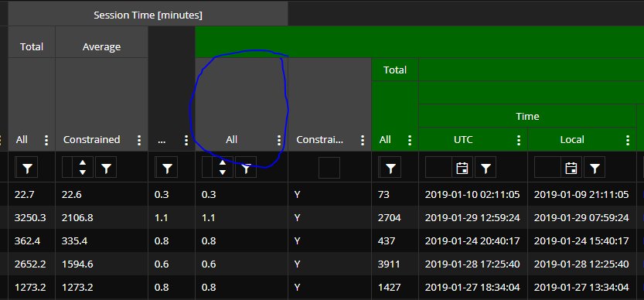
Task: Open the Local column's three-dot menu
Action: 628,140
